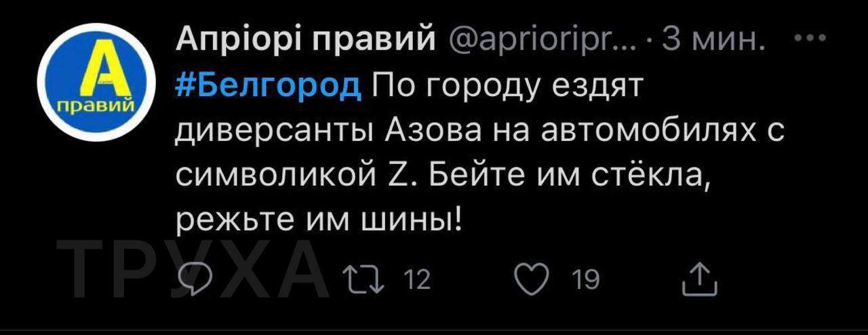Click the retweet count 12
This screenshot has height=335, width=868.
tap(417, 279)
